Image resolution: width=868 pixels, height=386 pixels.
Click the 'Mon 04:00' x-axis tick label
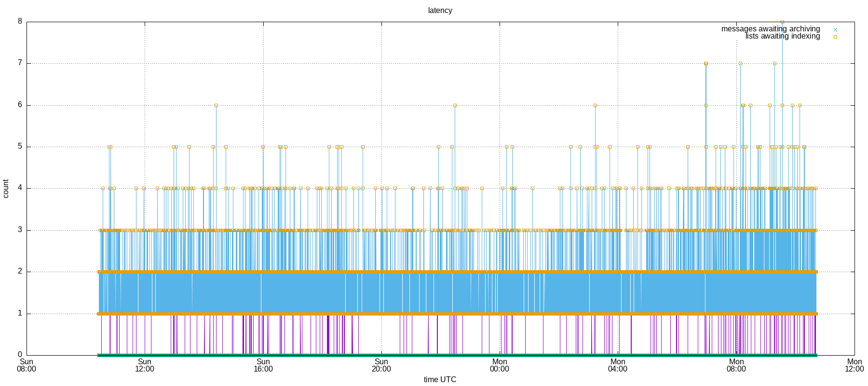618,365
